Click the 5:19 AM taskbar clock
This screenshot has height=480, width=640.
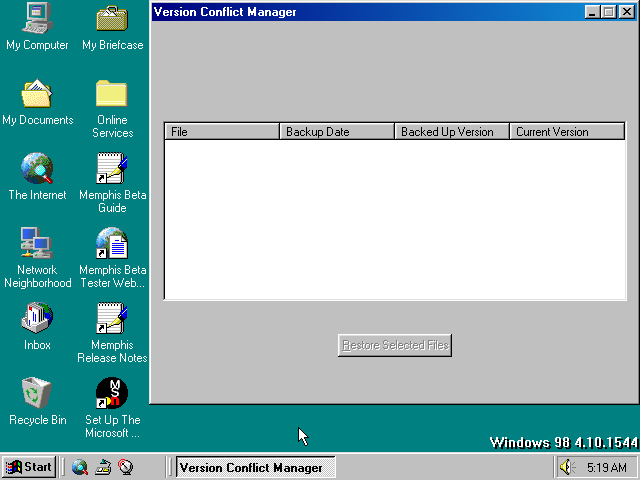pyautogui.click(x=607, y=467)
